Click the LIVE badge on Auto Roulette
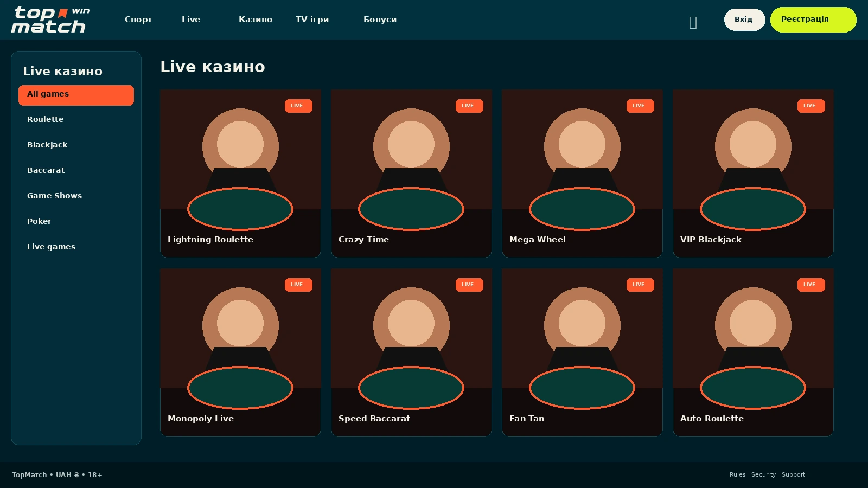This screenshot has height=488, width=868. [811, 285]
